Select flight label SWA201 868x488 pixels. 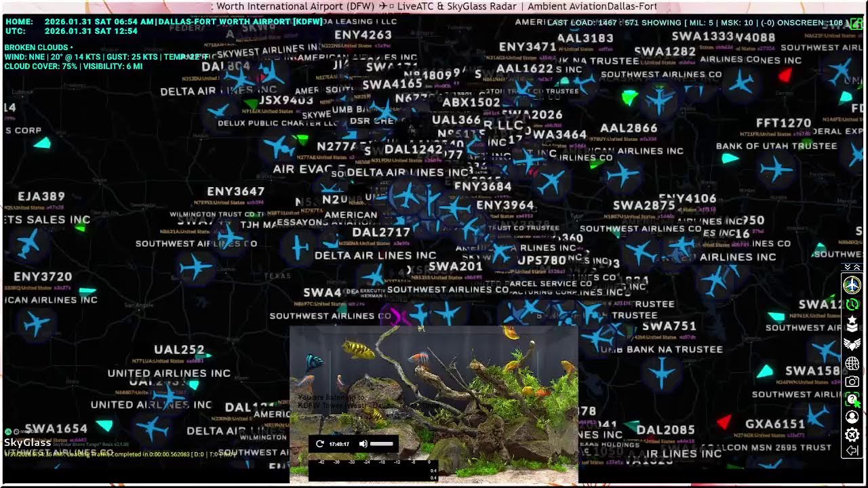click(x=456, y=266)
